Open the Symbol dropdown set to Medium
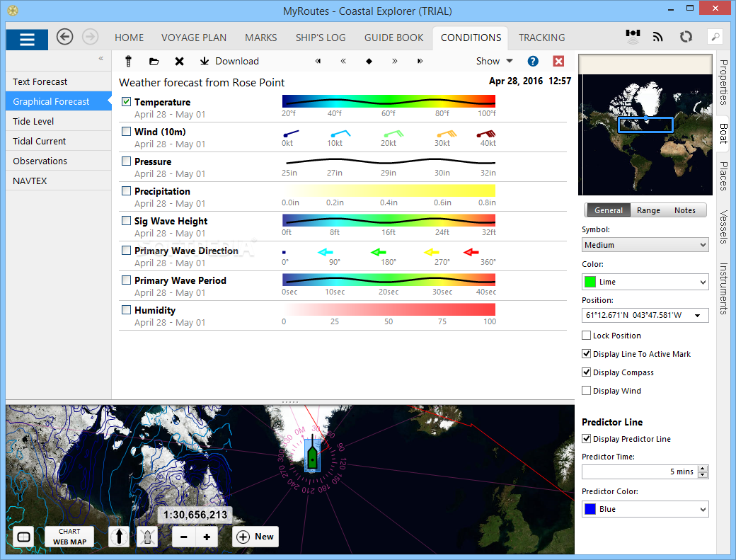 (x=645, y=245)
